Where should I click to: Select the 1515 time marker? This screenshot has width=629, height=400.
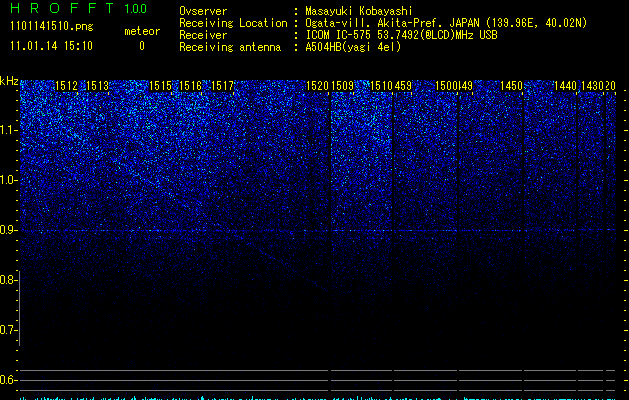(160, 86)
